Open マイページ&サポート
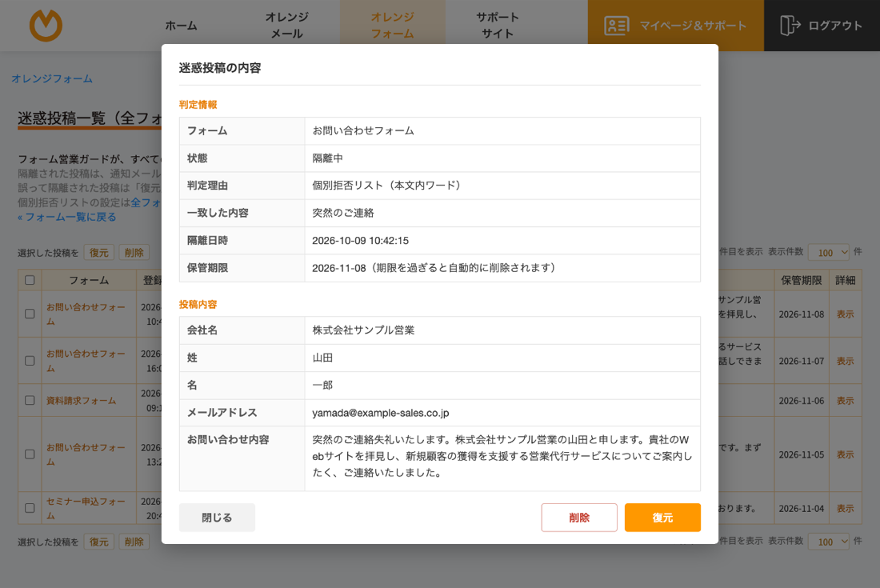 [676, 26]
